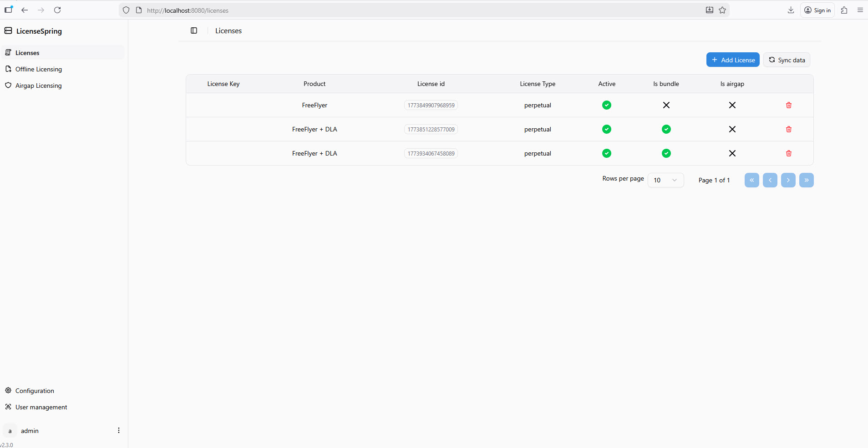
Task: Go to next page of licenses
Action: point(788,180)
